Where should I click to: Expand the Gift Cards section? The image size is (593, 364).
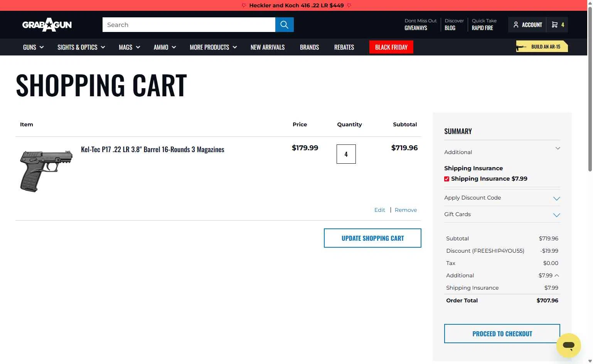coord(502,214)
